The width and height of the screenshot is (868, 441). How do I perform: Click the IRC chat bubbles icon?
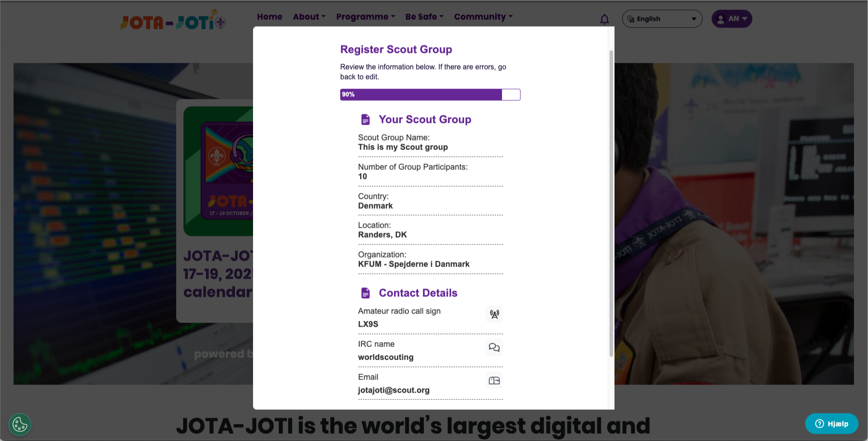(x=494, y=347)
